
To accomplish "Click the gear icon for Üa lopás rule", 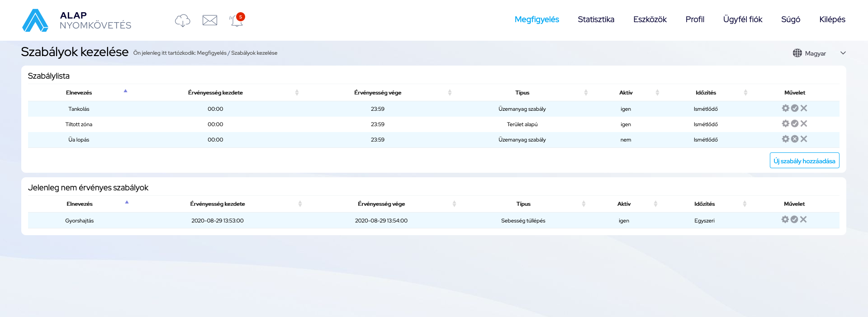I will [786, 139].
